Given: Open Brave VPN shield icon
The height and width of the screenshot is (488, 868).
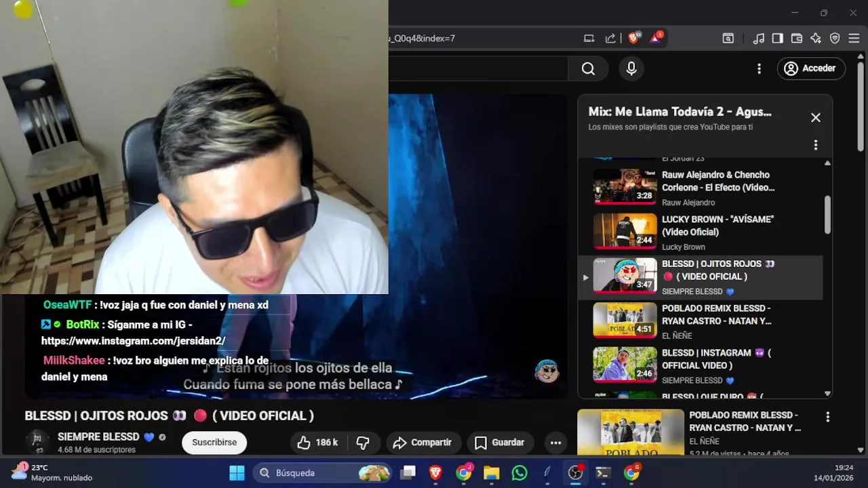Looking at the screenshot, I should click(x=835, y=39).
